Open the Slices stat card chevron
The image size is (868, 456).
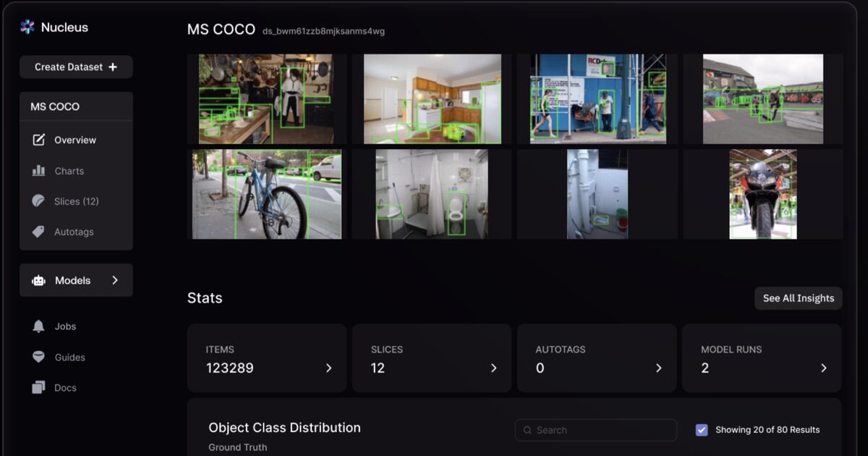click(x=493, y=368)
